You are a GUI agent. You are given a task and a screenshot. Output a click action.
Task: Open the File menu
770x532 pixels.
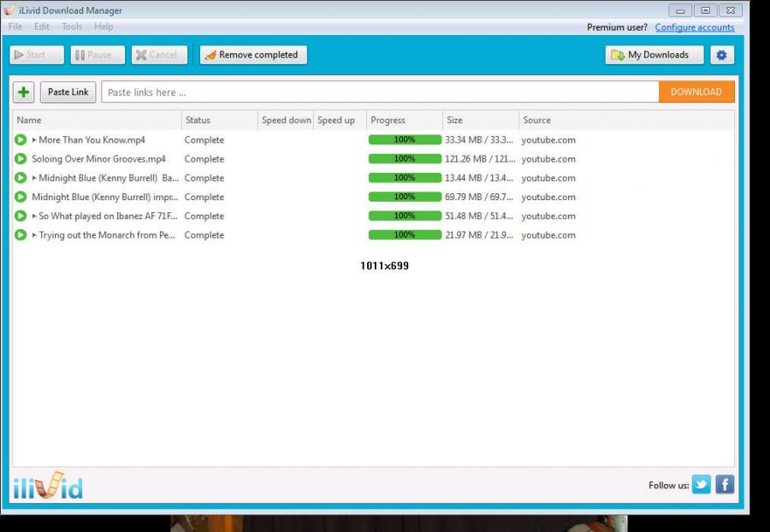15,27
